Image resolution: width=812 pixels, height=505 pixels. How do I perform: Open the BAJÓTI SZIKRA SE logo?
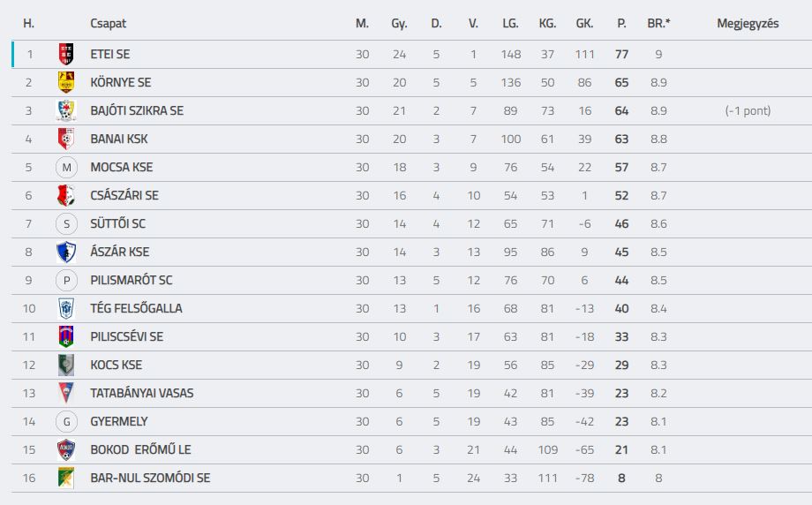point(66,110)
